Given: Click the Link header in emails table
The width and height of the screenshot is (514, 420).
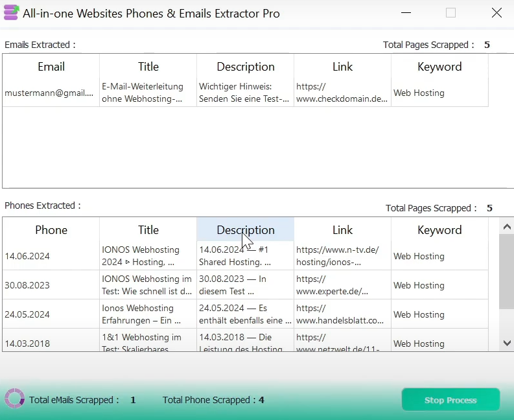Looking at the screenshot, I should pyautogui.click(x=342, y=67).
